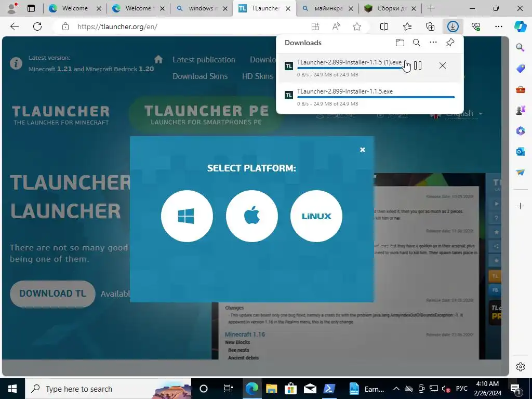Open HD Skins link

point(257,76)
